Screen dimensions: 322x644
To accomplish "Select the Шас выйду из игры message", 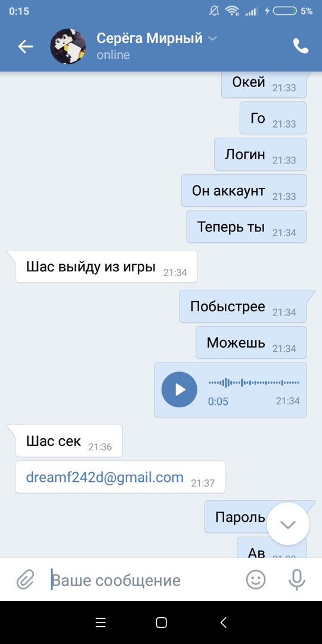I will point(106,267).
